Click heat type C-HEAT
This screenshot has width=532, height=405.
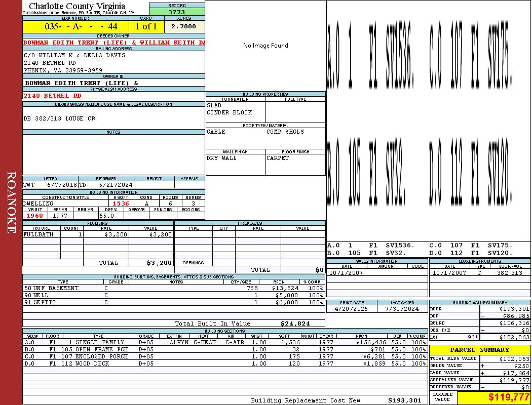205,343
